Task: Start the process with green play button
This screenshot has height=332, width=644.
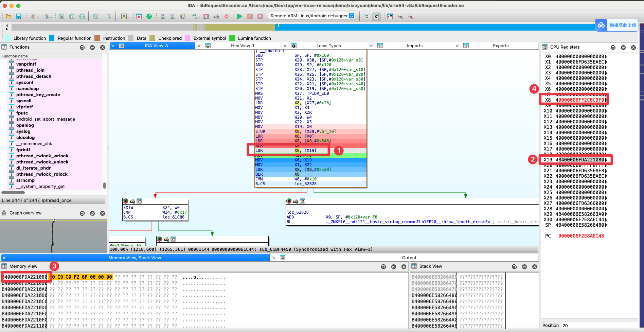Action: [240, 16]
